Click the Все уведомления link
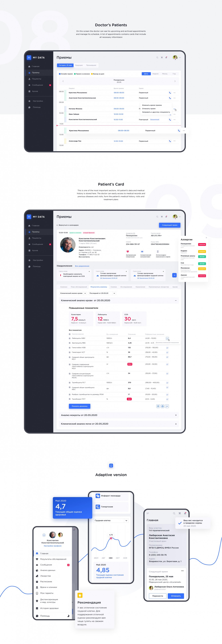The width and height of the screenshot is (222, 644). point(82,266)
